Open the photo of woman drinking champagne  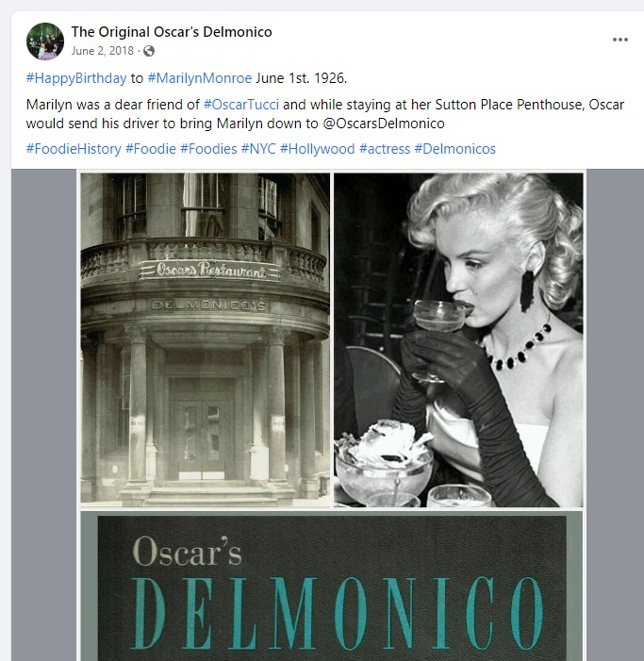pos(458,339)
